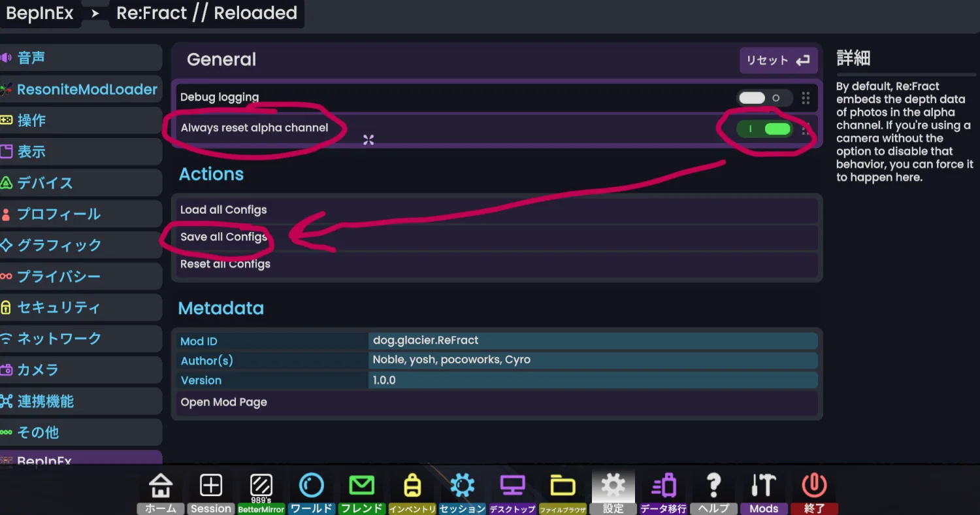Click Save all Configs
This screenshot has height=515, width=980.
223,237
